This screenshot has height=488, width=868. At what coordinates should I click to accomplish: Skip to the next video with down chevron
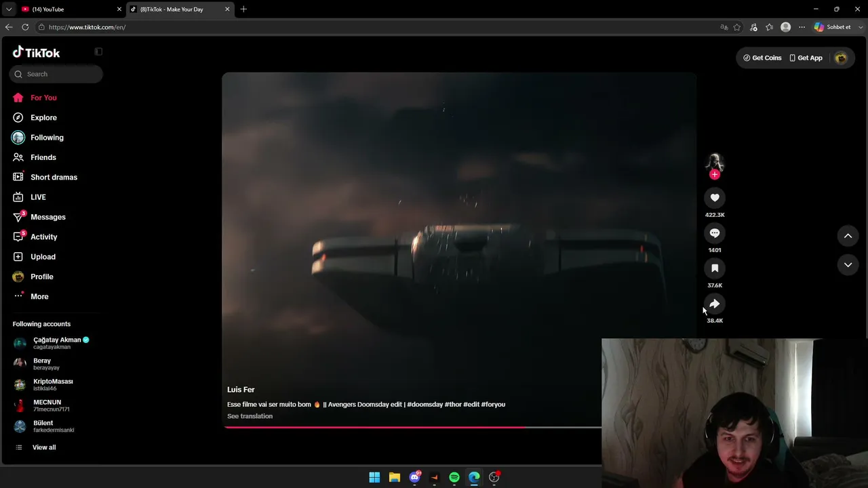pos(848,265)
